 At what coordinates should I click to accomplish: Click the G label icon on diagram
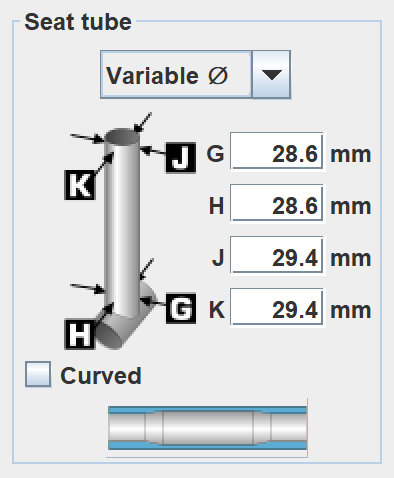click(181, 308)
